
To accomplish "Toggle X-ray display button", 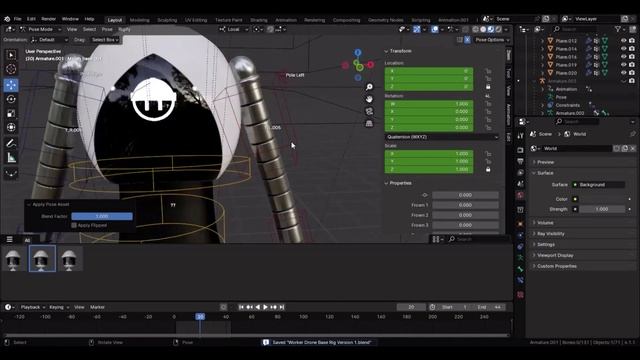I will (x=466, y=29).
